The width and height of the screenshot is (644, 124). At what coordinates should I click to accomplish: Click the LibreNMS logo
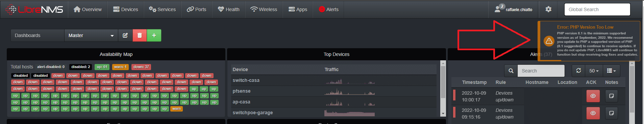pos(34,9)
